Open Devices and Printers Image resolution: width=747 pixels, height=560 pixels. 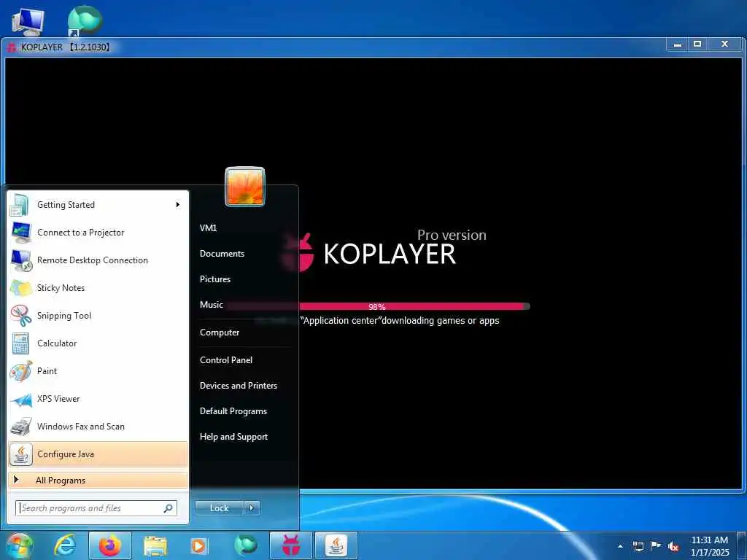239,386
